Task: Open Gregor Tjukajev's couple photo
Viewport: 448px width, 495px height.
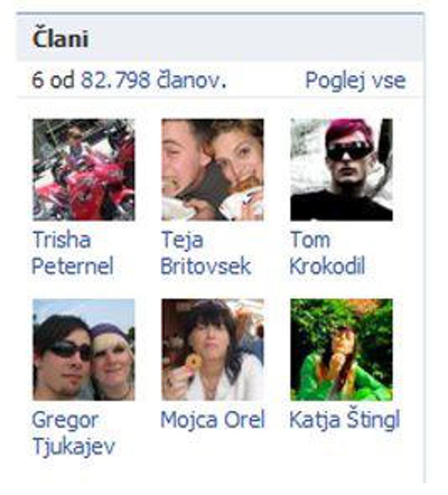Action: point(84,350)
